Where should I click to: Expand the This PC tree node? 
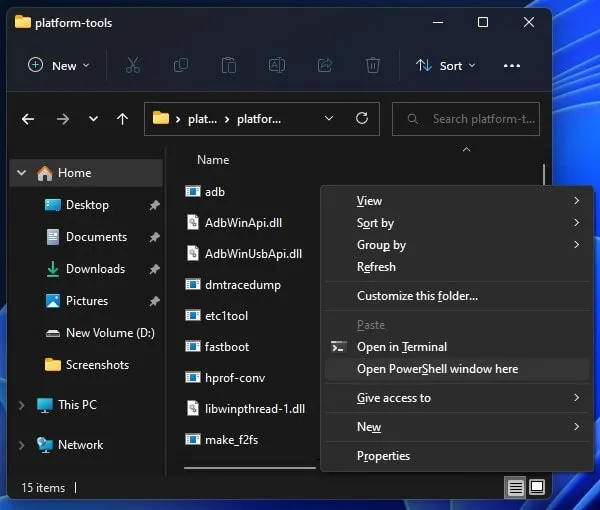[x=21, y=405]
